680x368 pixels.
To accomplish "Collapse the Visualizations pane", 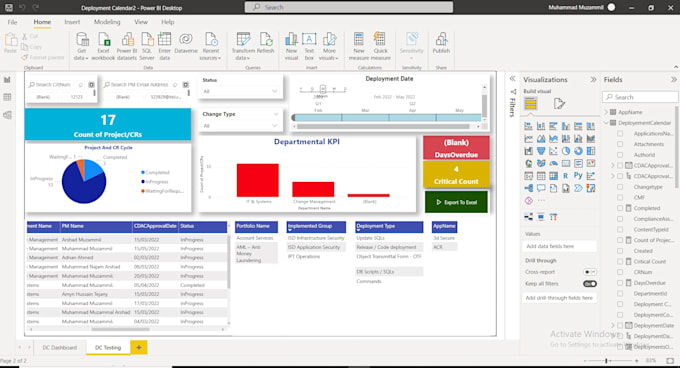I will click(593, 80).
